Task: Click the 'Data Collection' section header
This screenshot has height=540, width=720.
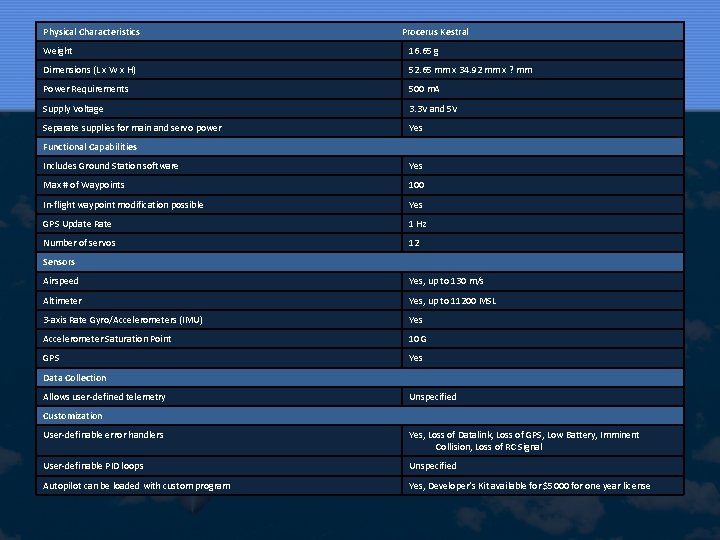Action: pos(74,378)
